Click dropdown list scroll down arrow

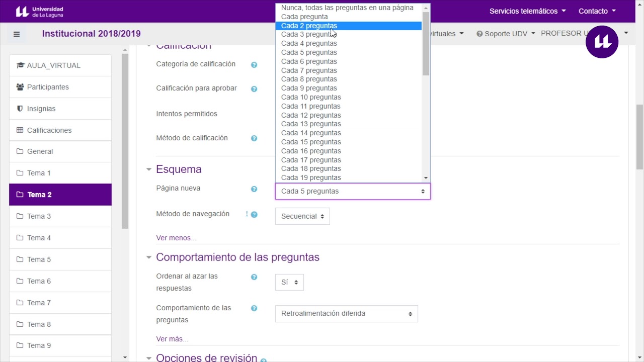426,178
